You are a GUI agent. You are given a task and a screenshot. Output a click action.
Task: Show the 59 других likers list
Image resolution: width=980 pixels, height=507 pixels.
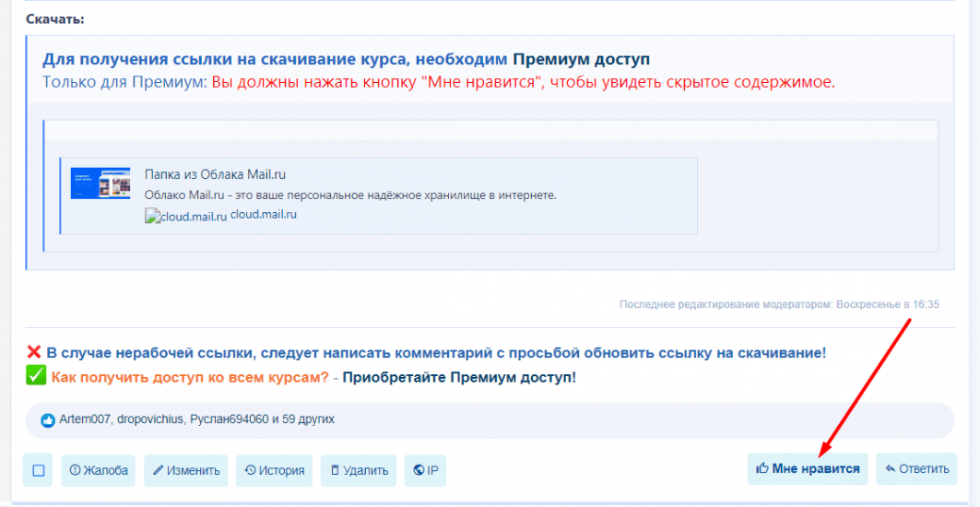click(308, 419)
